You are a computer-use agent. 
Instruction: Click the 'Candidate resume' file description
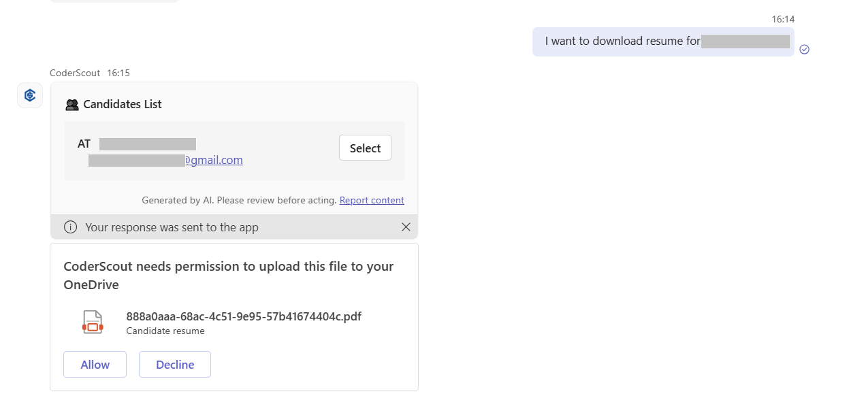(165, 331)
